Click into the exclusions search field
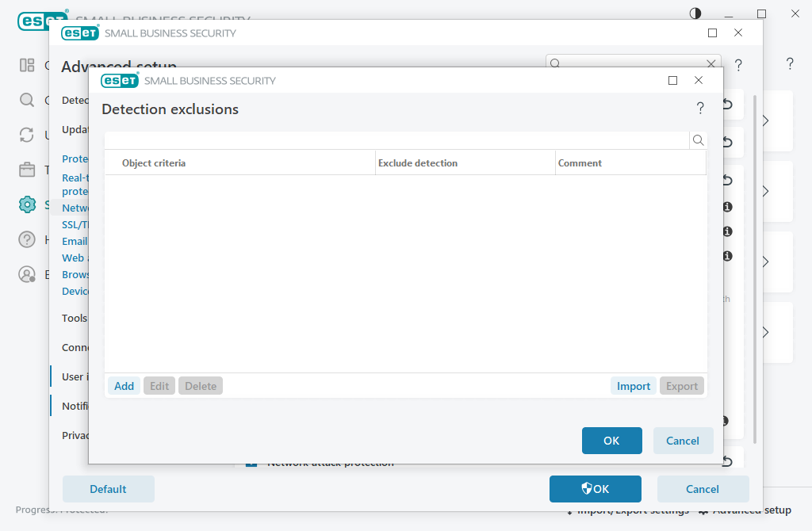This screenshot has width=812, height=531. (x=396, y=140)
